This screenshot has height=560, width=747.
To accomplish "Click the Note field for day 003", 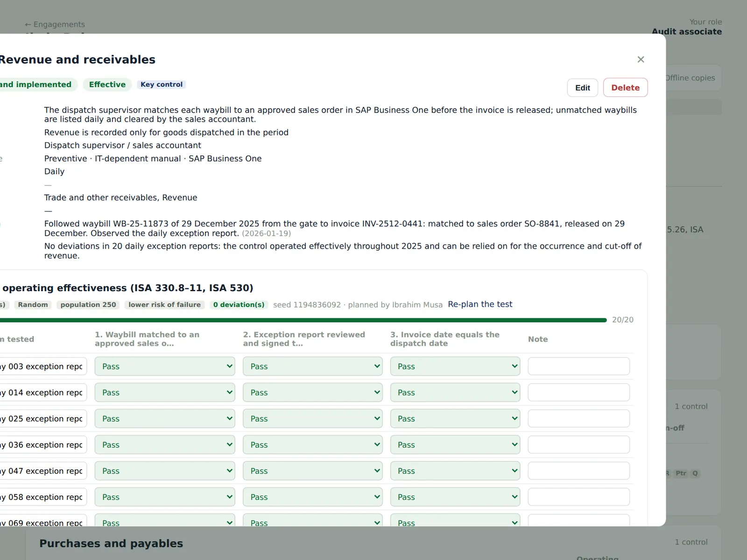I will point(578,366).
